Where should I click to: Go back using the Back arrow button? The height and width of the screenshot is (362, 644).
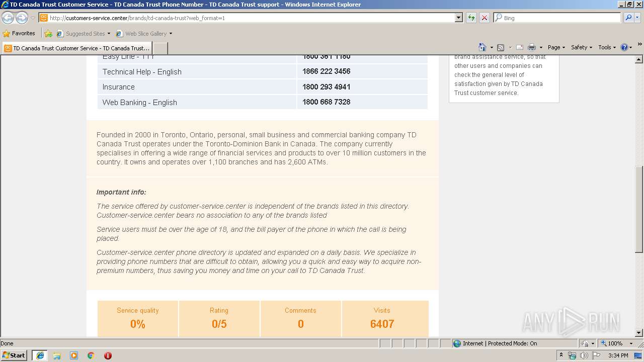[8, 18]
